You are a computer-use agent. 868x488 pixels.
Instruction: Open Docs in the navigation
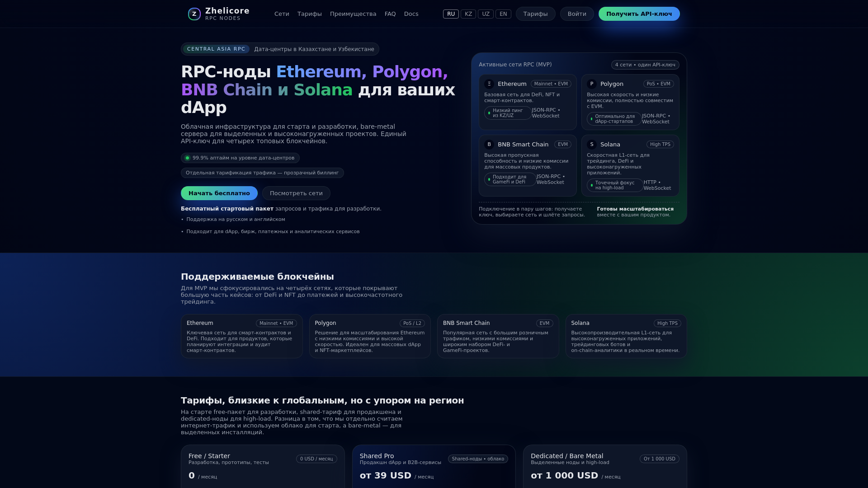click(x=411, y=14)
